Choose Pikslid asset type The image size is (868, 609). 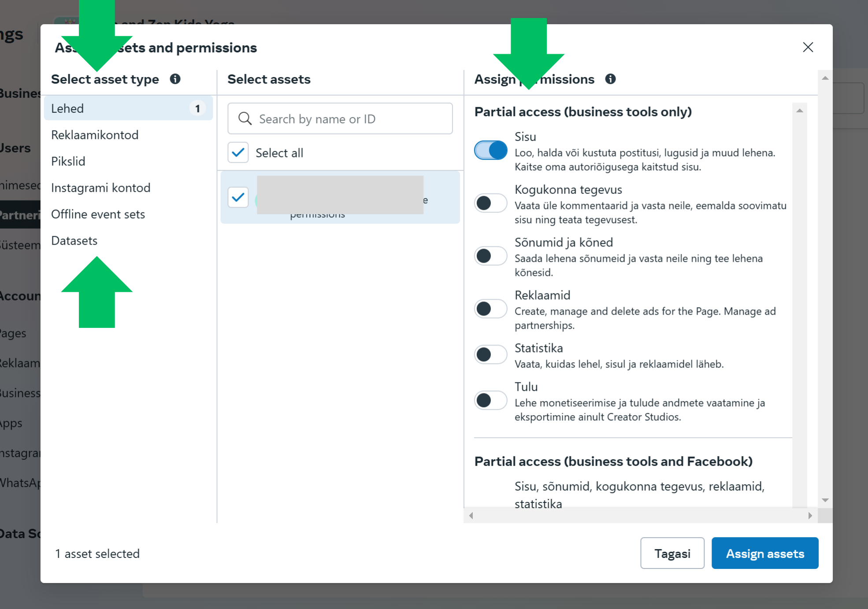coord(68,161)
